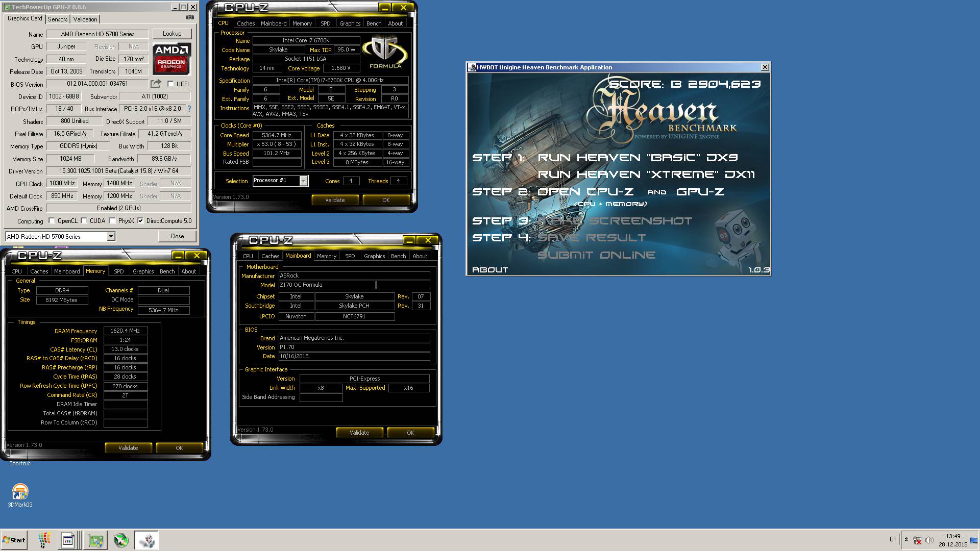Image resolution: width=980 pixels, height=551 pixels.
Task: Click the volume speaker tray icon
Action: pyautogui.click(x=929, y=540)
